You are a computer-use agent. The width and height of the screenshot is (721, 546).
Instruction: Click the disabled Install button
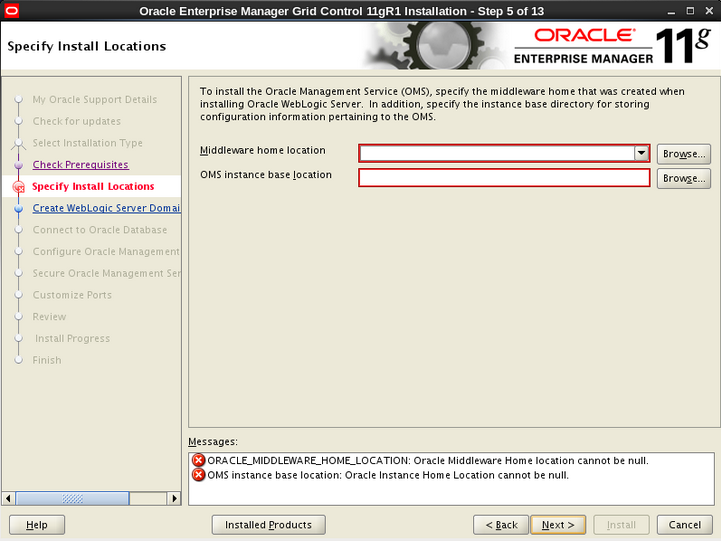pyautogui.click(x=621, y=525)
